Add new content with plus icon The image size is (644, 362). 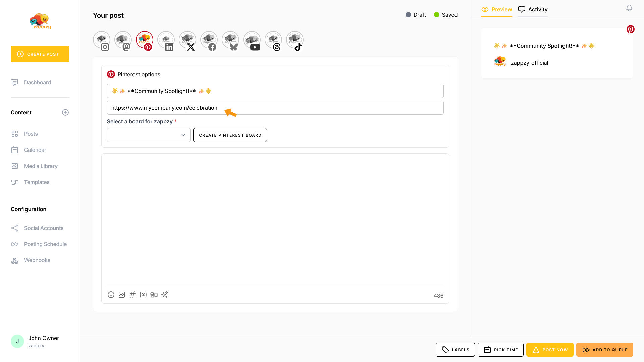click(65, 112)
